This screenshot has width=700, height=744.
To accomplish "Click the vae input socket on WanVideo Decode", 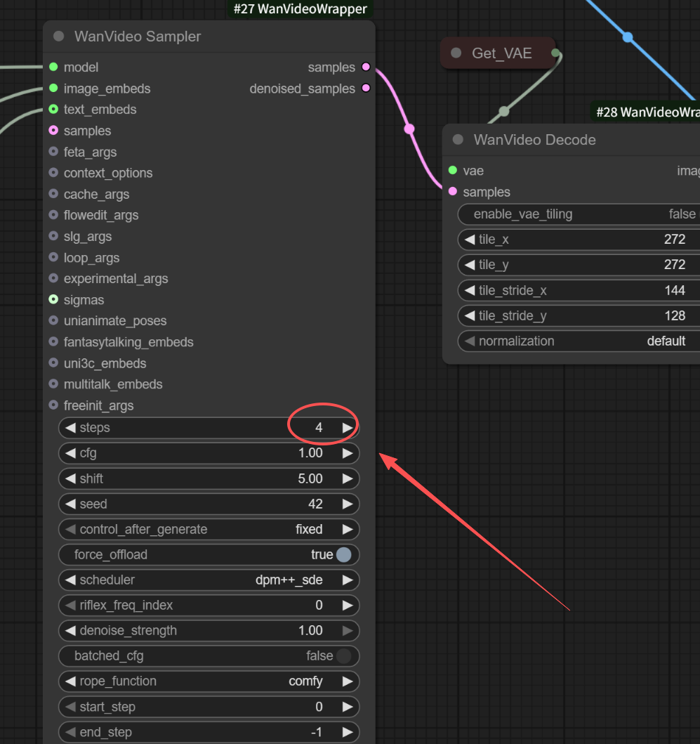I will tap(453, 170).
